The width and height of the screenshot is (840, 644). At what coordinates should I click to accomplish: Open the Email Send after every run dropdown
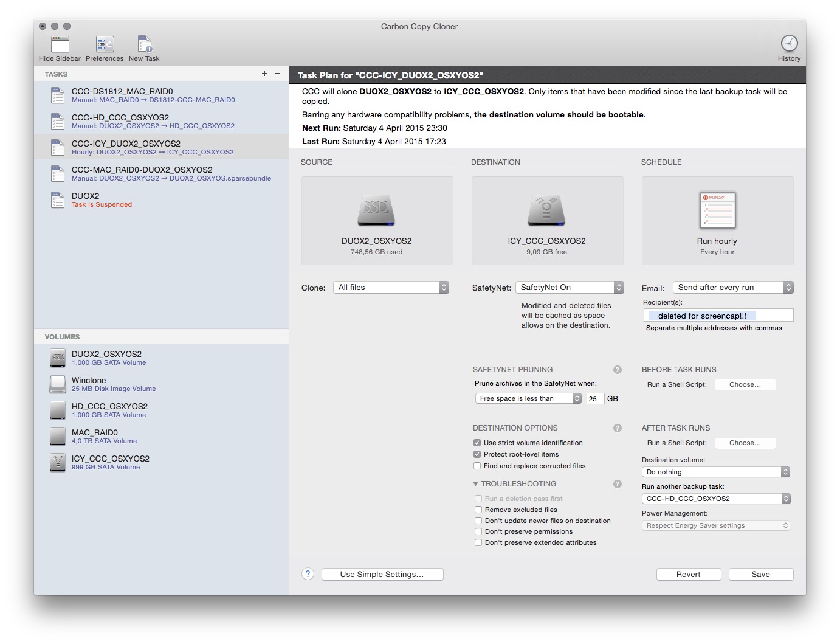point(733,288)
